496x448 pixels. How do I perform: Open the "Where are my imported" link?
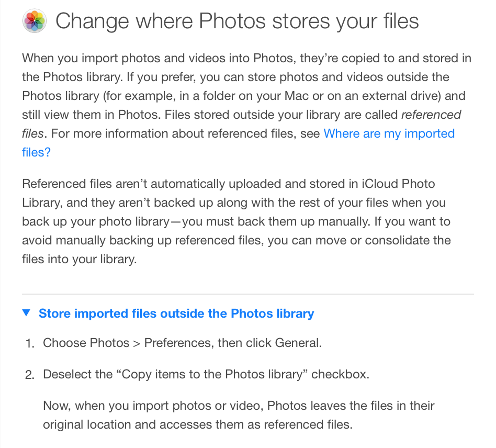(x=389, y=133)
